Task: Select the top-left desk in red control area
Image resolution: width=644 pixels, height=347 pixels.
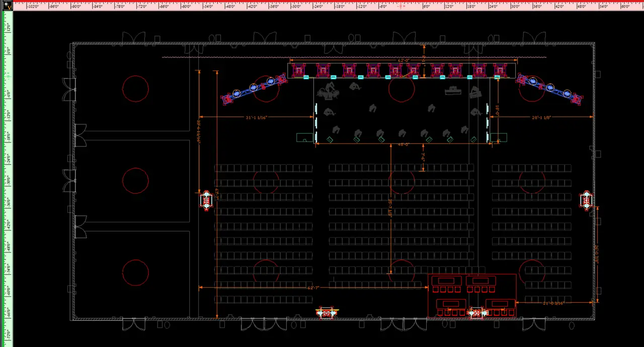Action: click(x=447, y=280)
